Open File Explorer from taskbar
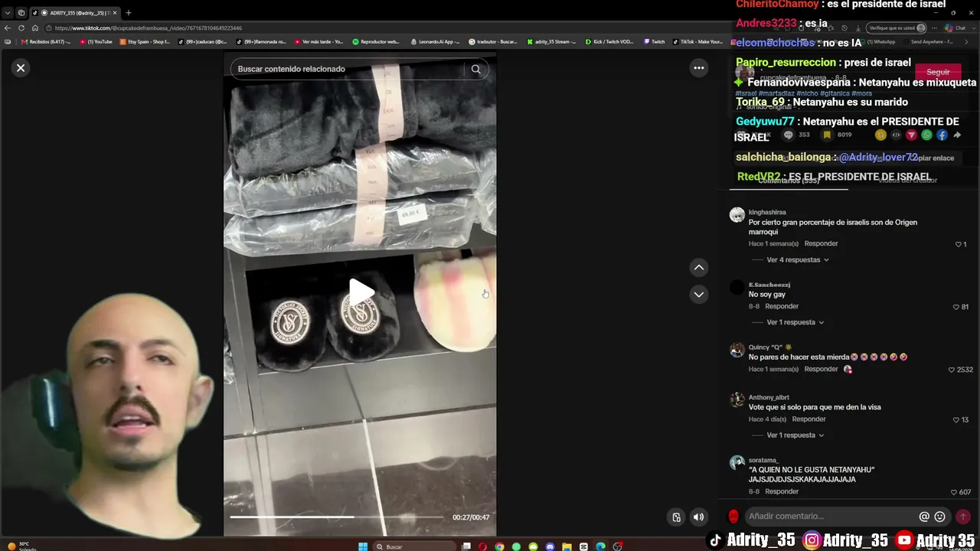The image size is (980, 551). 567,546
